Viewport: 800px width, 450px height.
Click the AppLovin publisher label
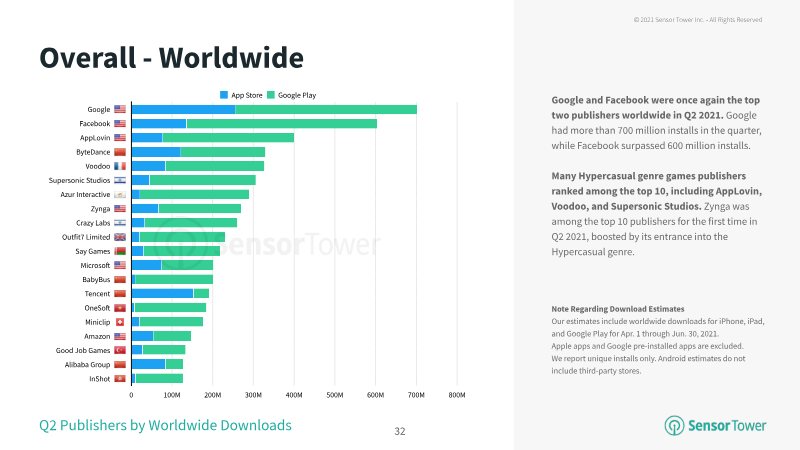[95, 138]
